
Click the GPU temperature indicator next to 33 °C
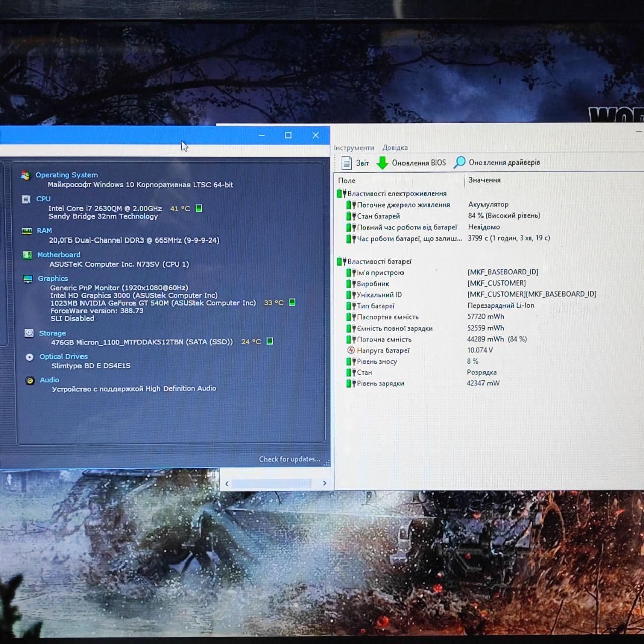292,302
